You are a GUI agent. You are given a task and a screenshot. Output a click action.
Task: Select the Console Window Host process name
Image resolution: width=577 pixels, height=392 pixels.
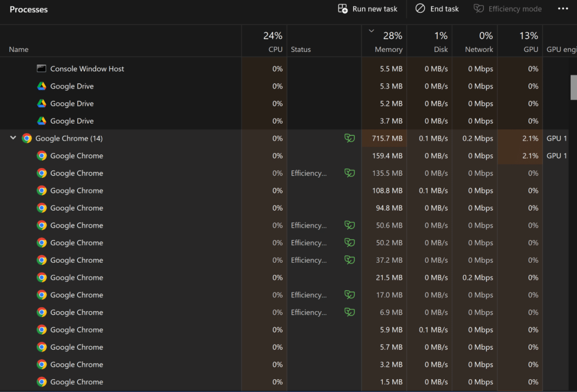coord(87,69)
